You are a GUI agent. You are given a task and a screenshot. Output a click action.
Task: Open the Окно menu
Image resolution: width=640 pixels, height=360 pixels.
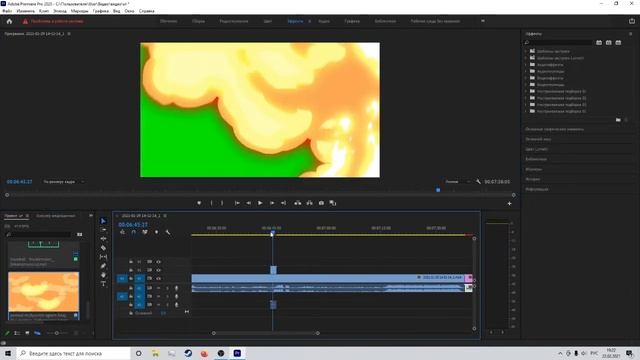(129, 11)
